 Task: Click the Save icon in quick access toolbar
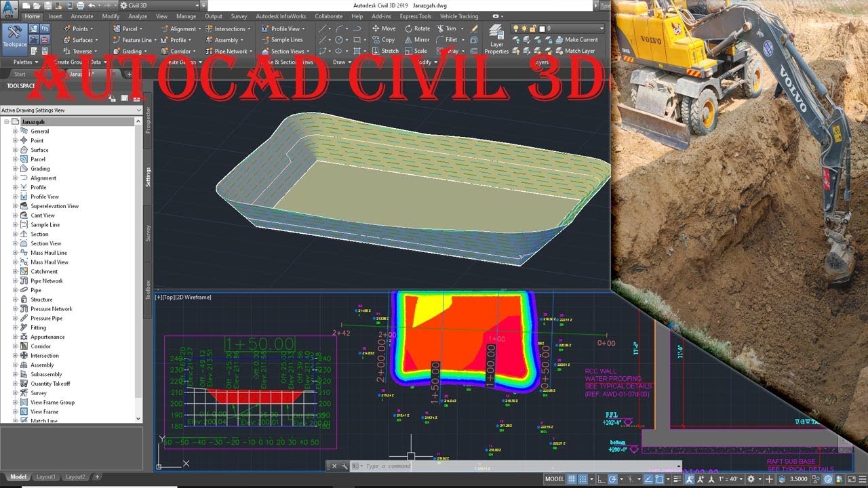(48, 5)
